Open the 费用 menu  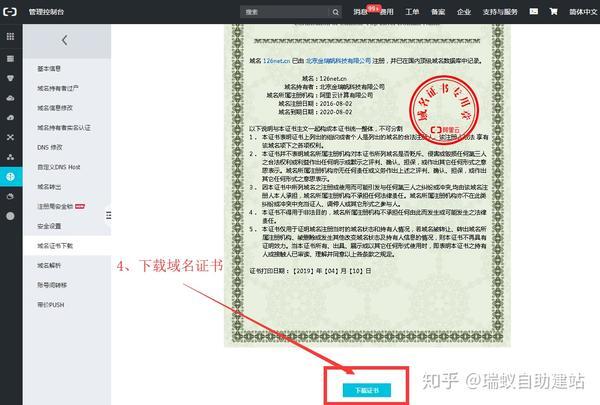(386, 12)
